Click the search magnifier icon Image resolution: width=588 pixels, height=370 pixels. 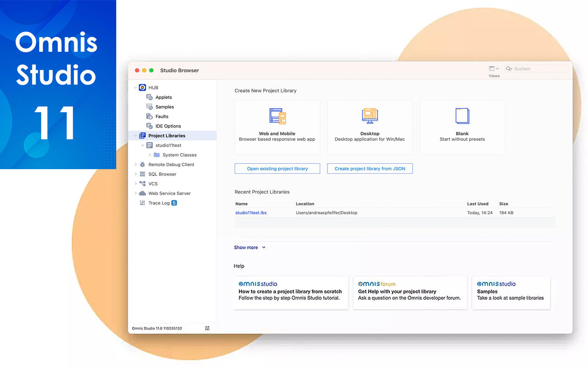pyautogui.click(x=509, y=69)
